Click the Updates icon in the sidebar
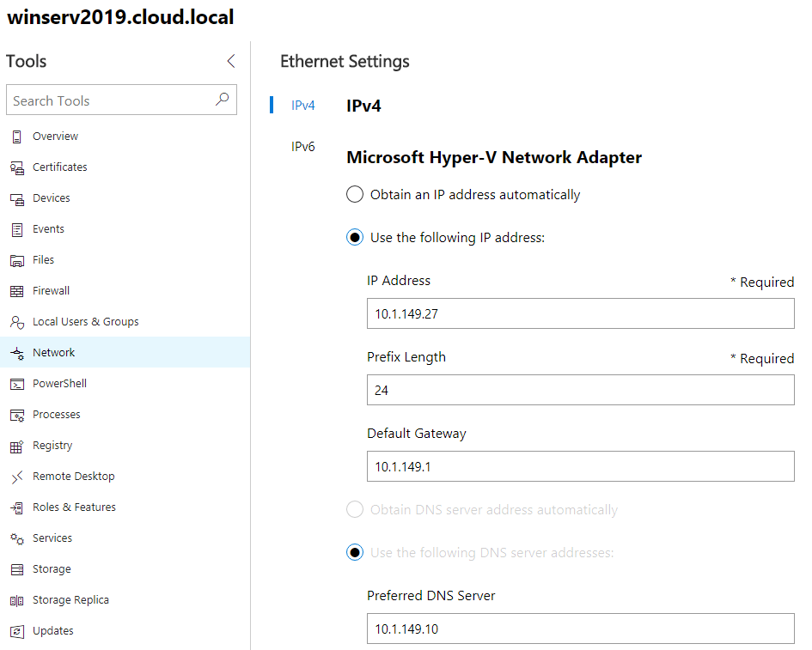 16,631
